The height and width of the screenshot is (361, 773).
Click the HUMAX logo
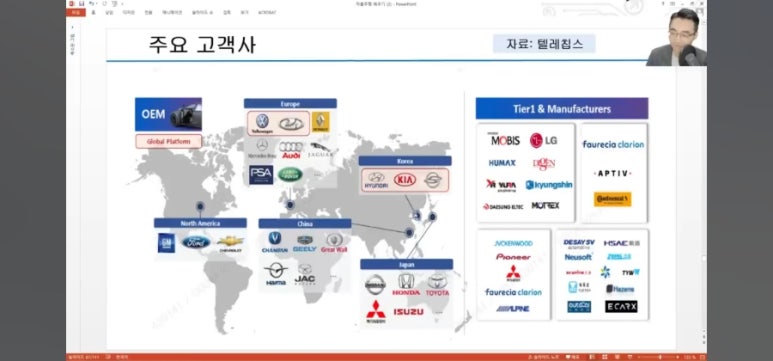pyautogui.click(x=502, y=163)
